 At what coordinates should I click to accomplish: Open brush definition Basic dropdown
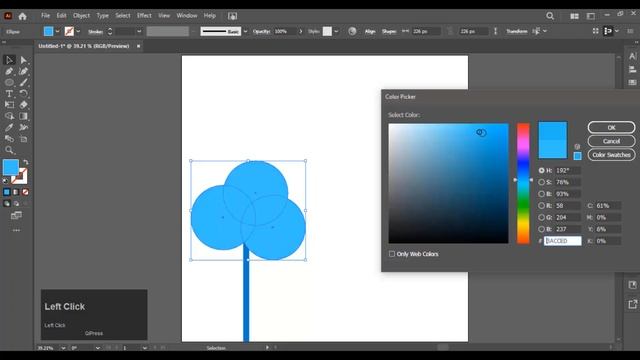[245, 31]
